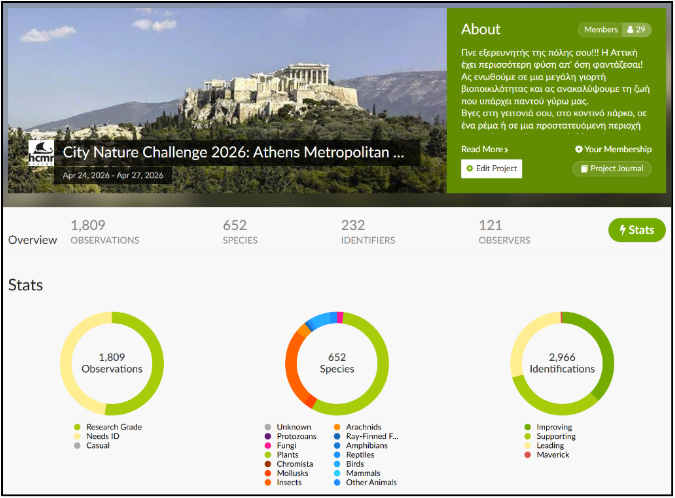Screen dimensions: 675x498
Task: Open the Project Journal button
Action: pos(612,168)
